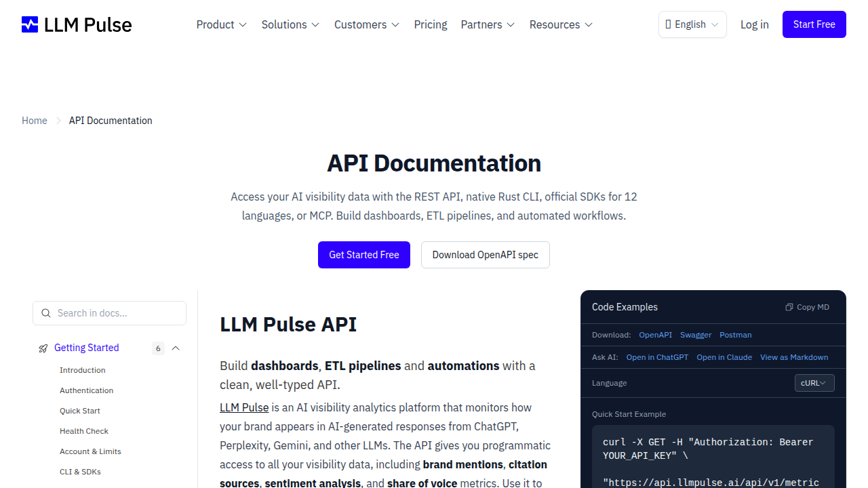Open the Partners dropdown menu

(x=488, y=24)
